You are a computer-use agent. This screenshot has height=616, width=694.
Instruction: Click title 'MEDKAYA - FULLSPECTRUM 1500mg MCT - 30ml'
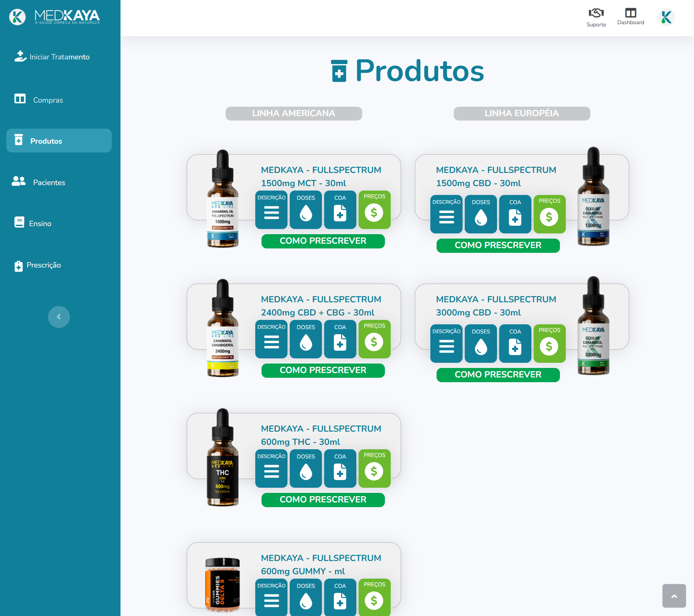(x=321, y=177)
